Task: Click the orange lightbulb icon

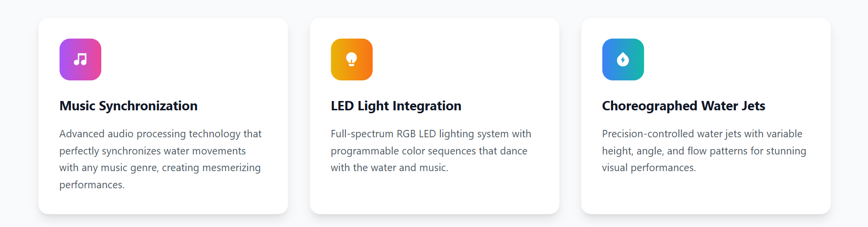Action: pos(351,59)
